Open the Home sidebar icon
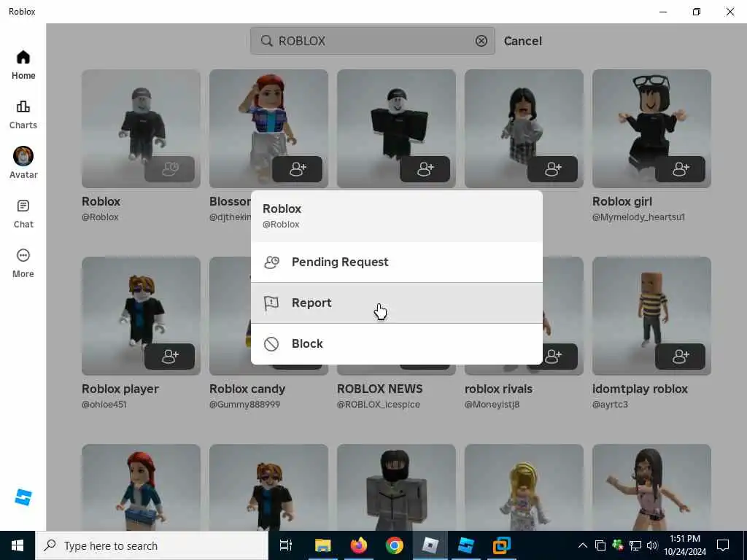The height and width of the screenshot is (560, 747). pyautogui.click(x=23, y=65)
